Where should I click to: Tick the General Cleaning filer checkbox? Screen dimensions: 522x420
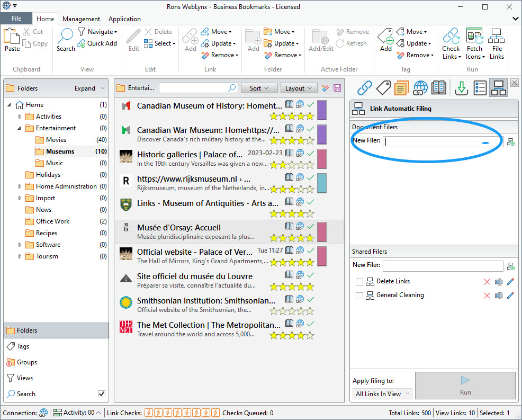[359, 296]
